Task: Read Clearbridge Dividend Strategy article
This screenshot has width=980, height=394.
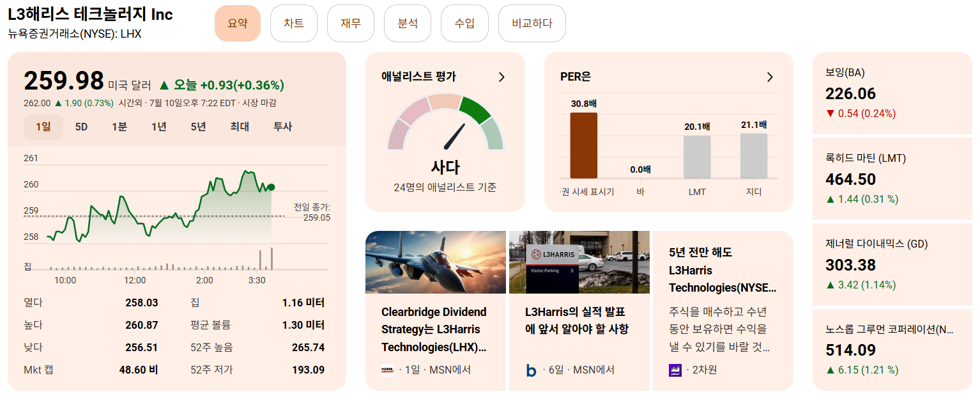Action: [435, 329]
